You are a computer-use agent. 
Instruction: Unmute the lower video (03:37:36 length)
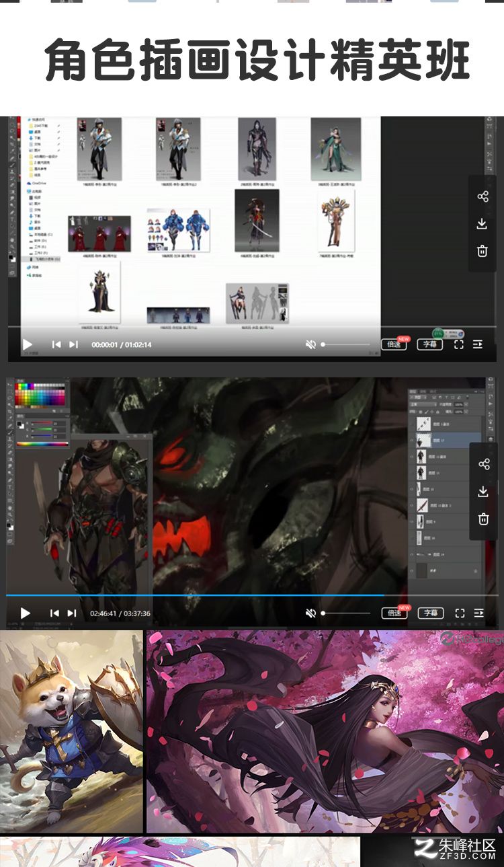pos(310,613)
